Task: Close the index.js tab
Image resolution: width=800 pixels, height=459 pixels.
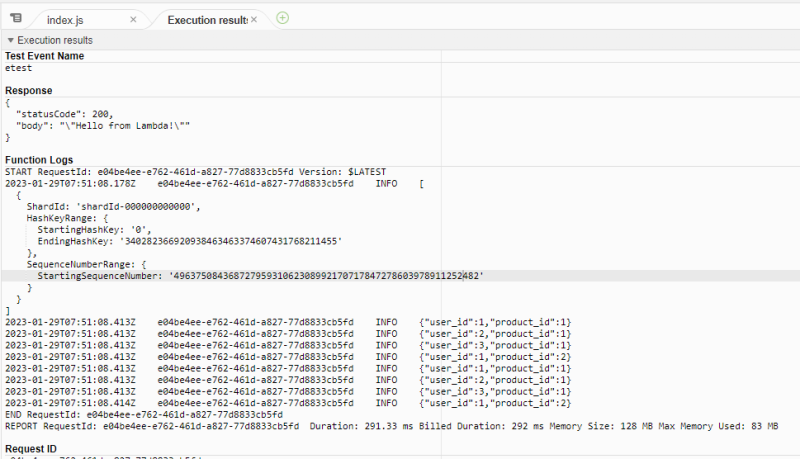Action: 134,20
